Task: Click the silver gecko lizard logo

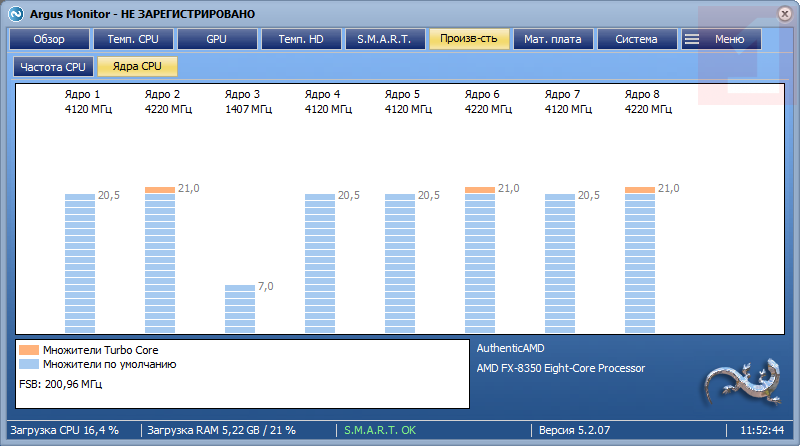Action: (742, 382)
